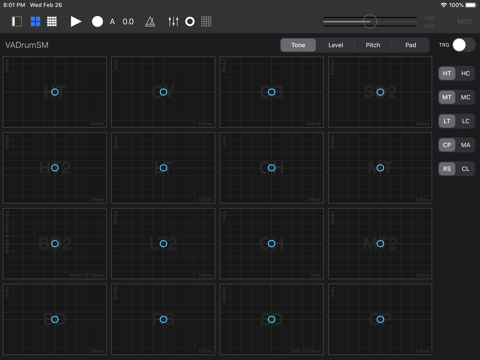Select the MT option in MT/MC switch
Image resolution: width=480 pixels, height=360 pixels.
pyautogui.click(x=447, y=97)
